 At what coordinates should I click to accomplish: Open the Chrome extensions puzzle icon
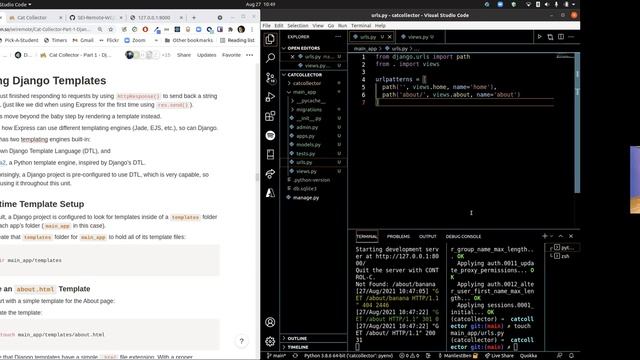pyautogui.click(x=231, y=29)
